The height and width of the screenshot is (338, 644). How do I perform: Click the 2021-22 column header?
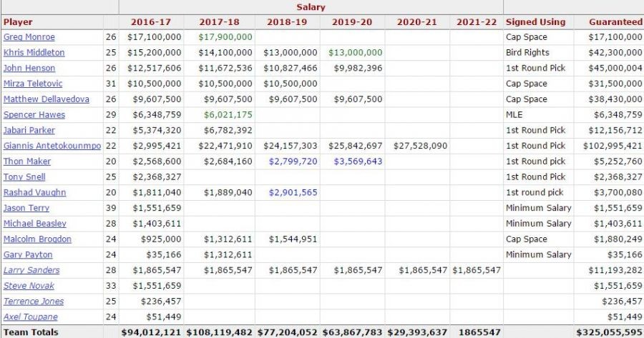click(x=477, y=22)
